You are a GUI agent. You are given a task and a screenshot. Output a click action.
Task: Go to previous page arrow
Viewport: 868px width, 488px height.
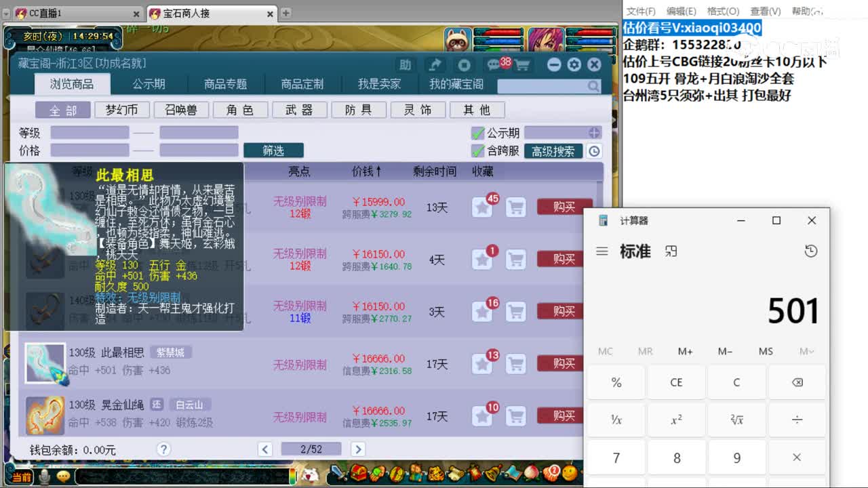click(265, 449)
